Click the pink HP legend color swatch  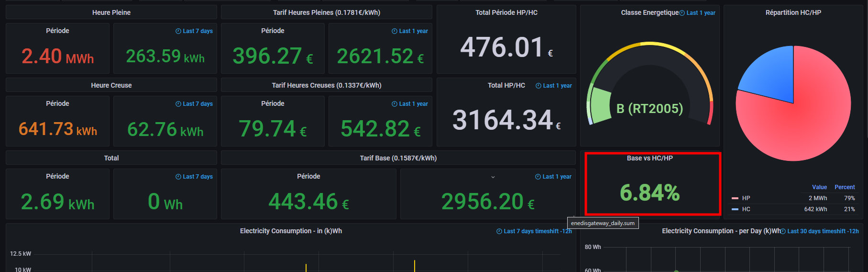point(735,198)
